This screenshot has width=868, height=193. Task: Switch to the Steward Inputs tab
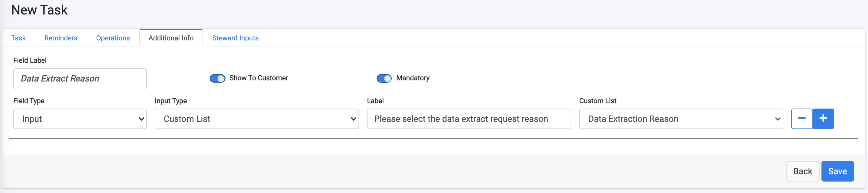tap(235, 38)
